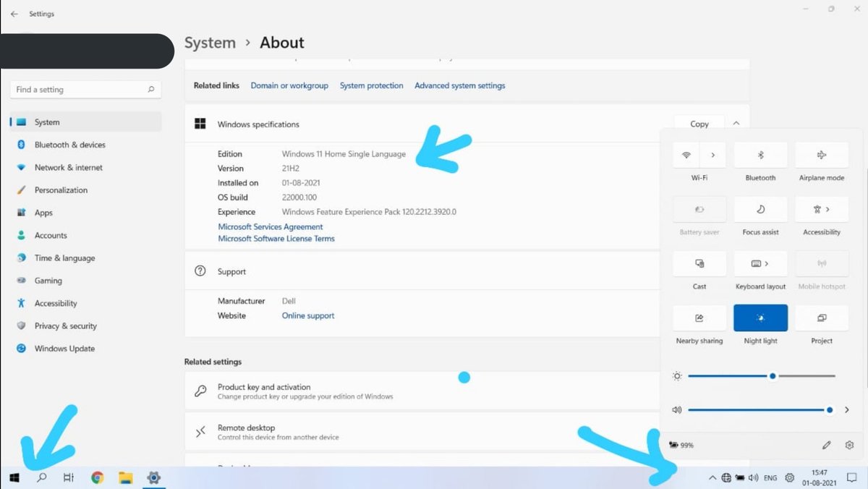Click the Settings back arrow
The image size is (868, 489).
(14, 14)
